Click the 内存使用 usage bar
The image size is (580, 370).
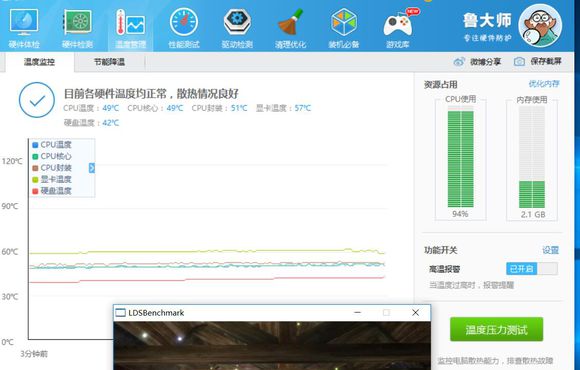coord(532,157)
